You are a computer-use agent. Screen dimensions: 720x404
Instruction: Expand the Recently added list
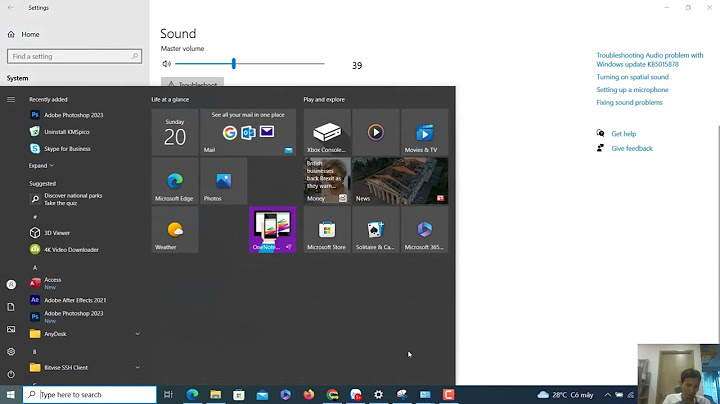[41, 166]
